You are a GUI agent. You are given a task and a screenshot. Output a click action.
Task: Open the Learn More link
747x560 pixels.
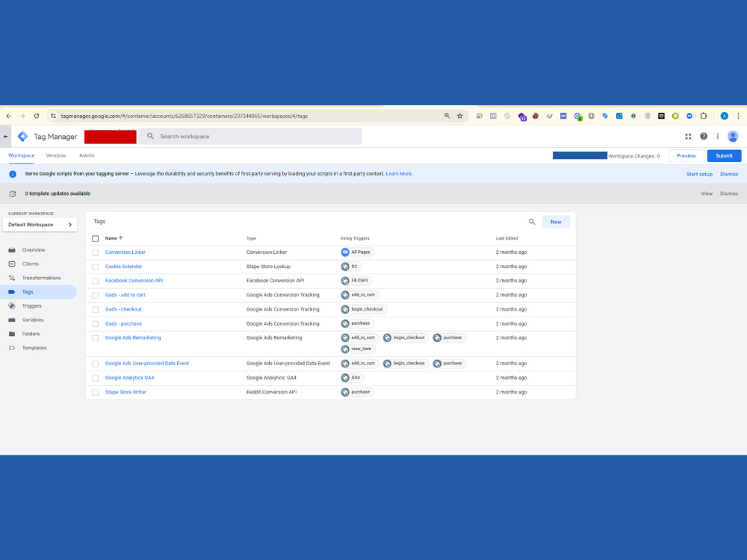point(399,174)
